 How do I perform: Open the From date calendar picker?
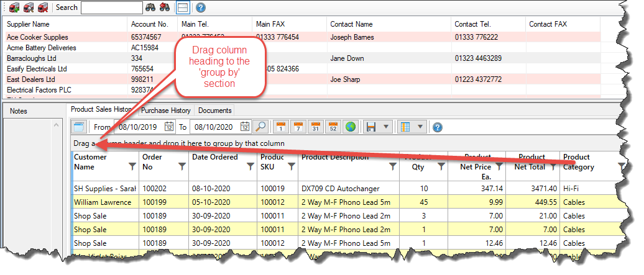click(169, 127)
